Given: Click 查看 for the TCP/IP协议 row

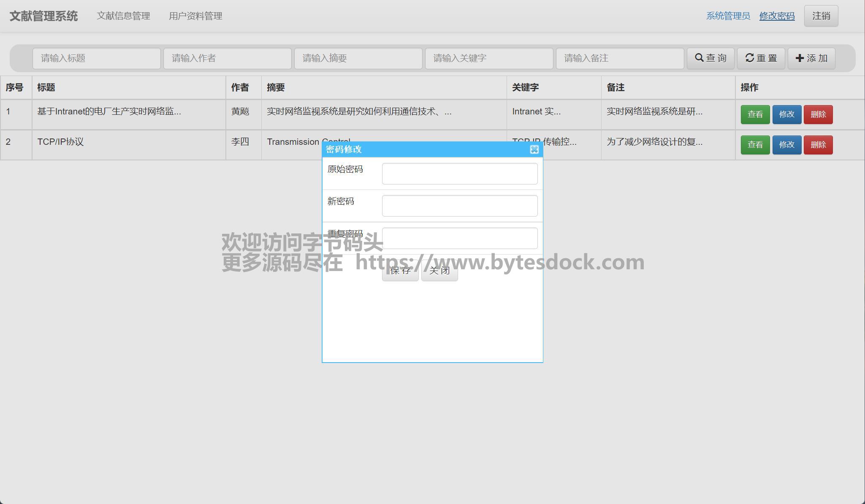Looking at the screenshot, I should 755,145.
